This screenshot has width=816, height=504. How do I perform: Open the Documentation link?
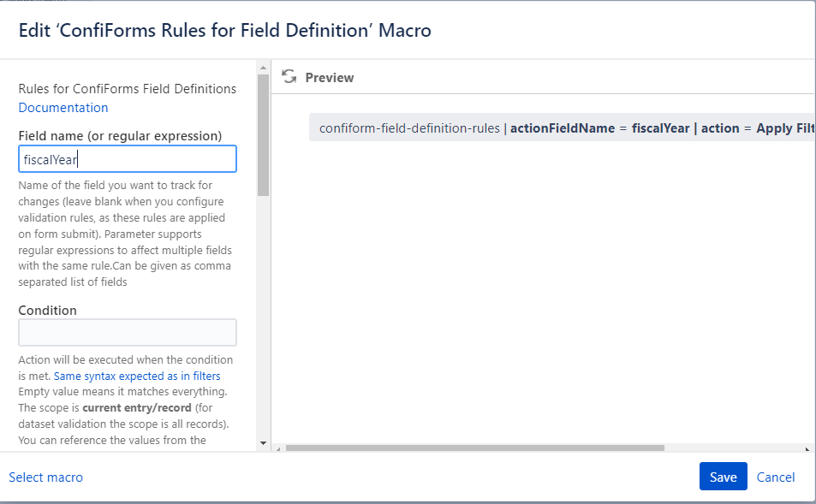[63, 108]
